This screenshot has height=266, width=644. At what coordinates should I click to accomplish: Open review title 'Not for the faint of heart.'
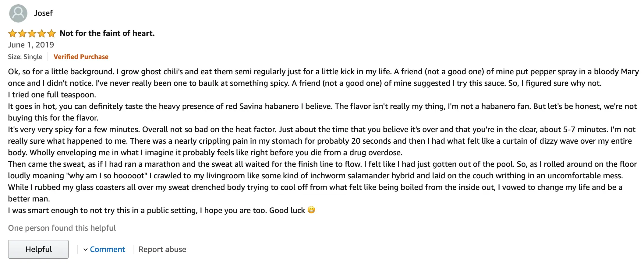(107, 33)
